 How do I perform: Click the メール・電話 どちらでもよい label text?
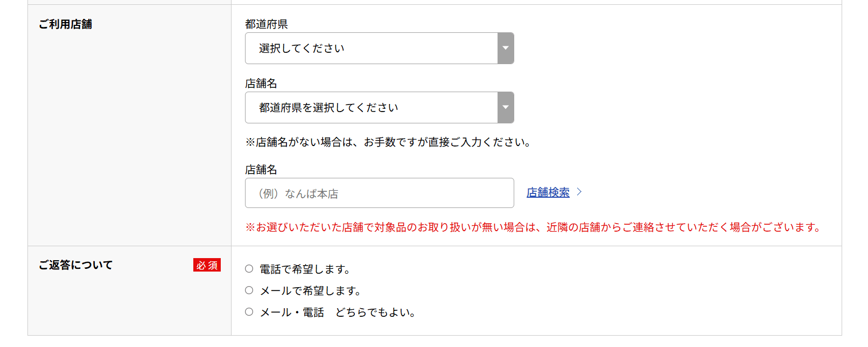tap(338, 313)
